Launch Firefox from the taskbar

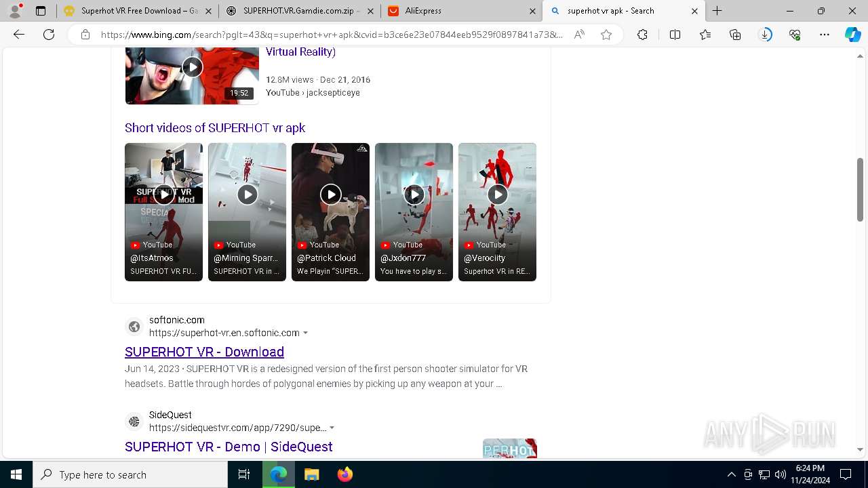(x=344, y=474)
